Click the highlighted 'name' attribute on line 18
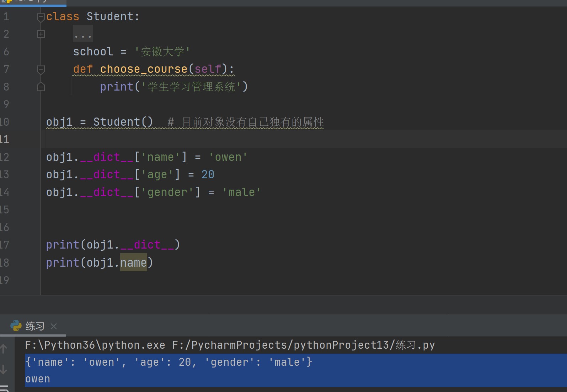This screenshot has width=567, height=392. (x=133, y=263)
